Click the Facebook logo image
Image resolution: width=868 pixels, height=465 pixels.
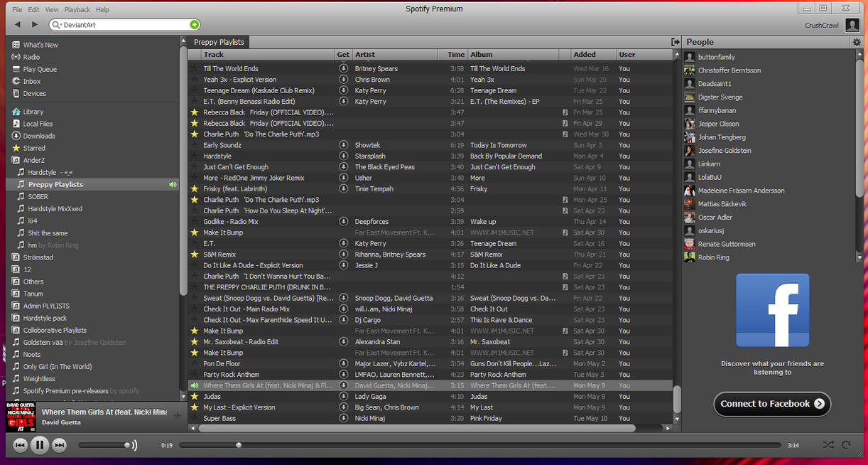coord(772,309)
